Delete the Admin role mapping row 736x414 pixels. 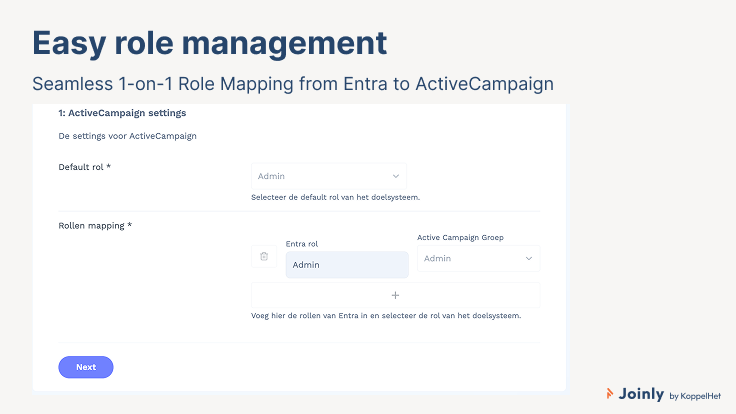click(x=264, y=256)
